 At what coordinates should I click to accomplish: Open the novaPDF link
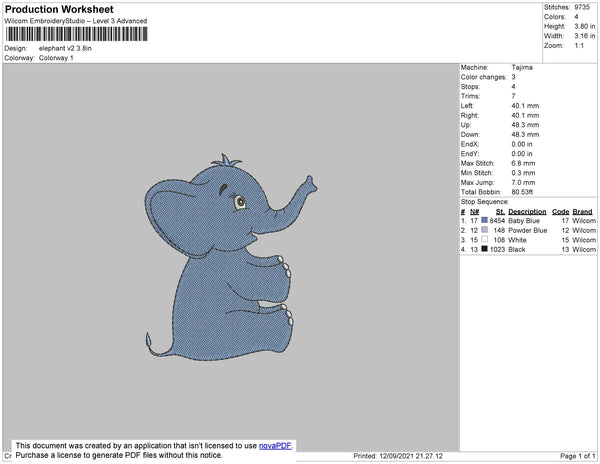(276, 447)
